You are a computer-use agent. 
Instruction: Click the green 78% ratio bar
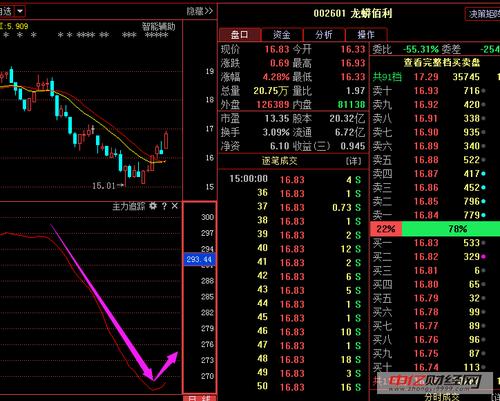451,229
